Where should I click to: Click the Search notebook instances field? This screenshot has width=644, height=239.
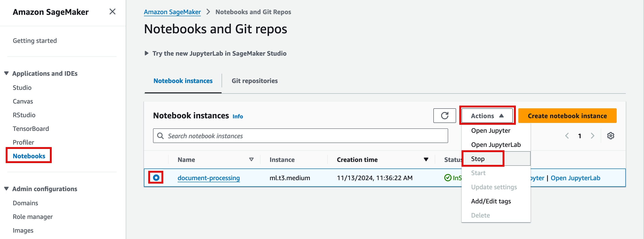click(x=300, y=136)
